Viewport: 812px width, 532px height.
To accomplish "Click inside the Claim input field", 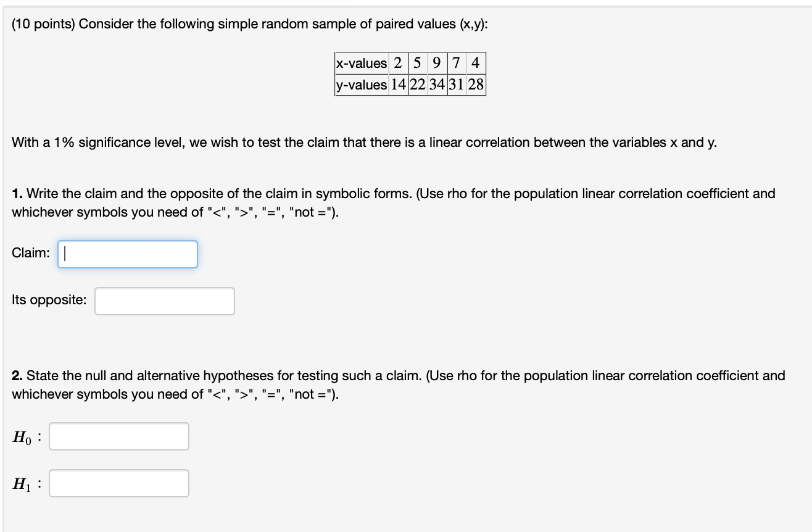I will 127,254.
